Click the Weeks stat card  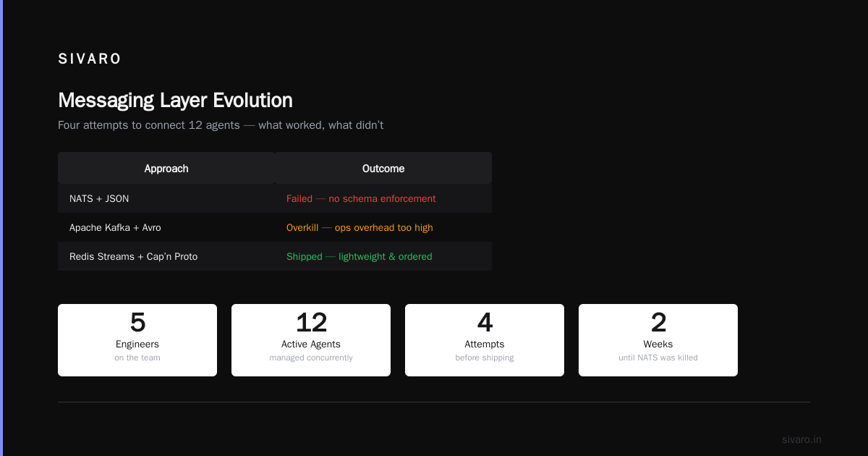pyautogui.click(x=658, y=340)
